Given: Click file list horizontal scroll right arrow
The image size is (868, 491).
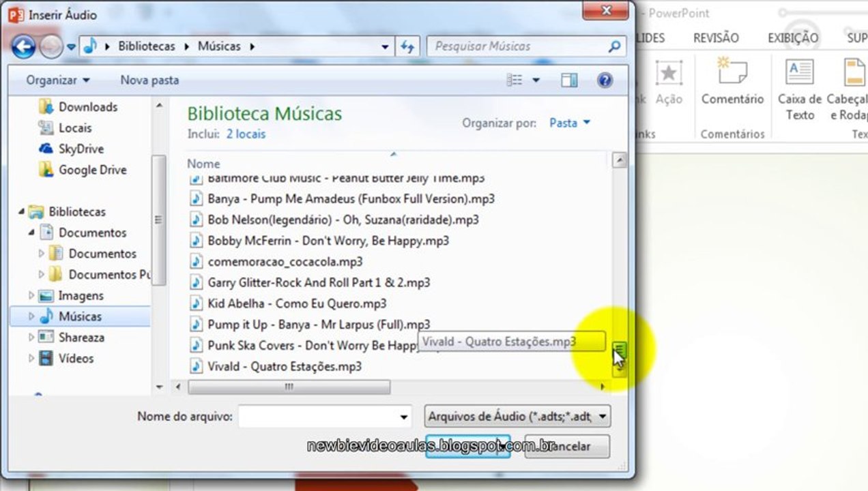Looking at the screenshot, I should 602,387.
